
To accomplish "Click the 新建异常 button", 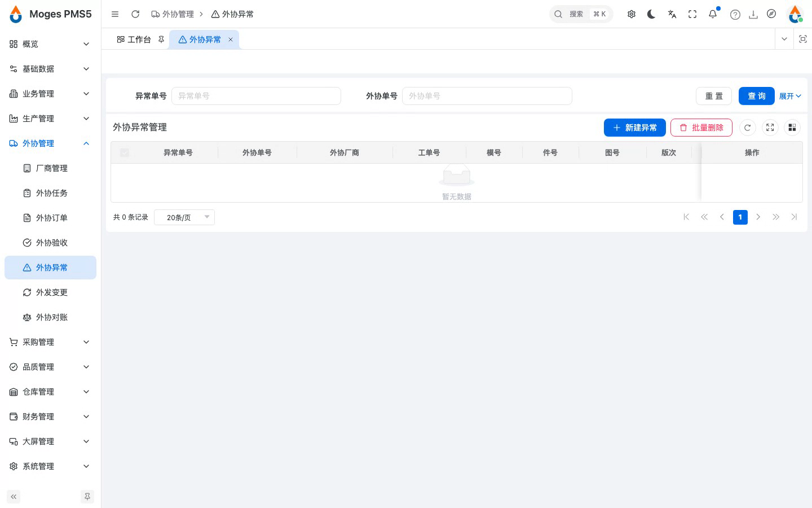I will 635,128.
